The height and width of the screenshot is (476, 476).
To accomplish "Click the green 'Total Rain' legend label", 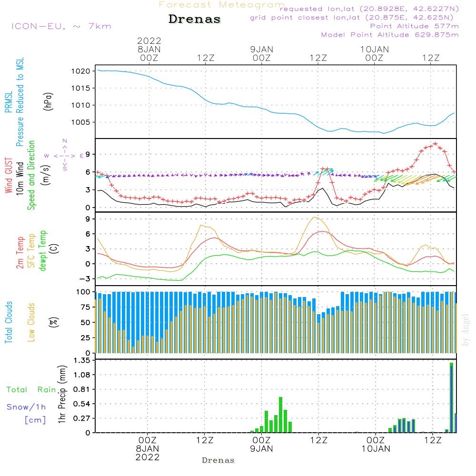I will pyautogui.click(x=31, y=389).
